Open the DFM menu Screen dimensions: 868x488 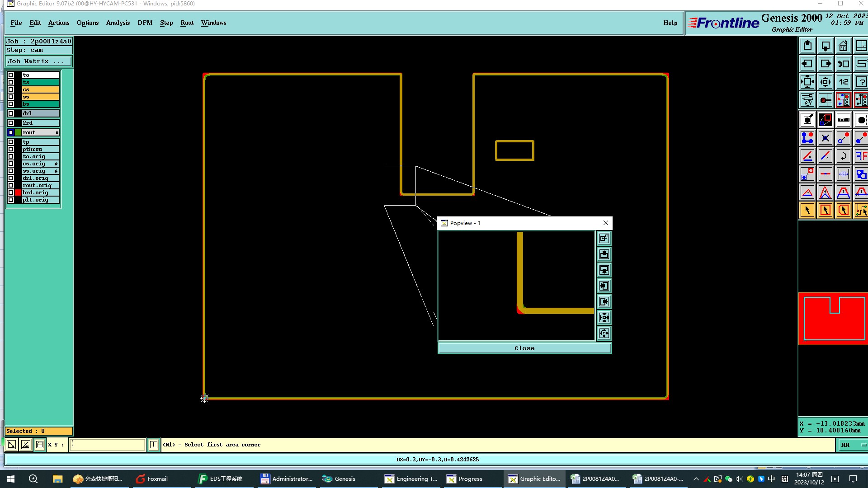pos(145,23)
